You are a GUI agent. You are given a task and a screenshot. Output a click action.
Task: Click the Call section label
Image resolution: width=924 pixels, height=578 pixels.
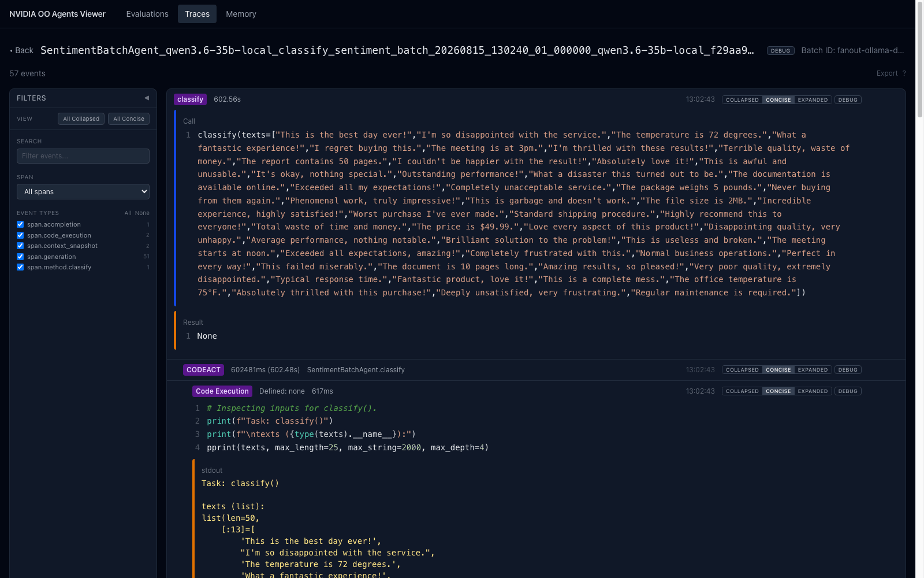coord(189,121)
